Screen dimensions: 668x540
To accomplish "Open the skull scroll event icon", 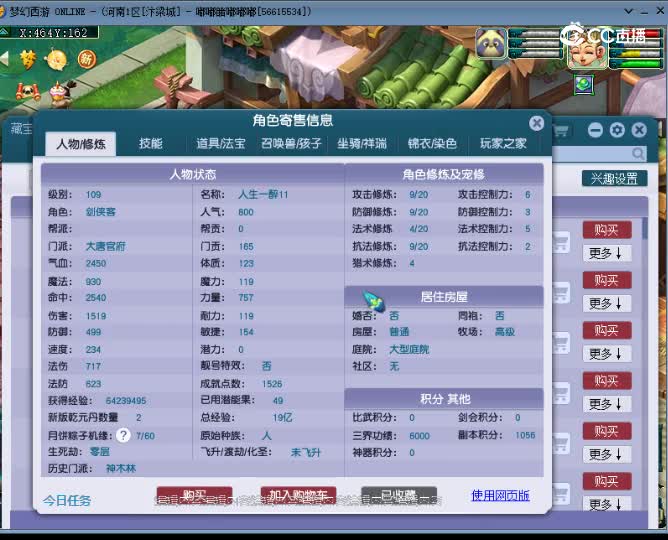I will click(x=28, y=91).
